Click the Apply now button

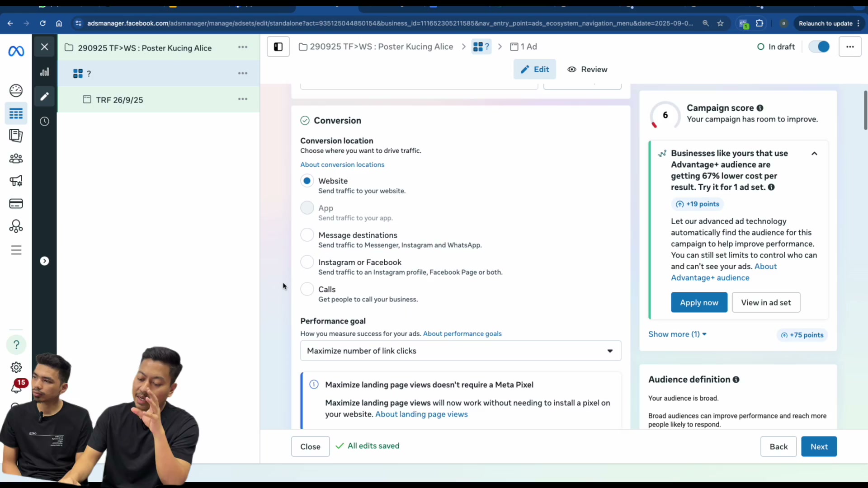click(699, 302)
